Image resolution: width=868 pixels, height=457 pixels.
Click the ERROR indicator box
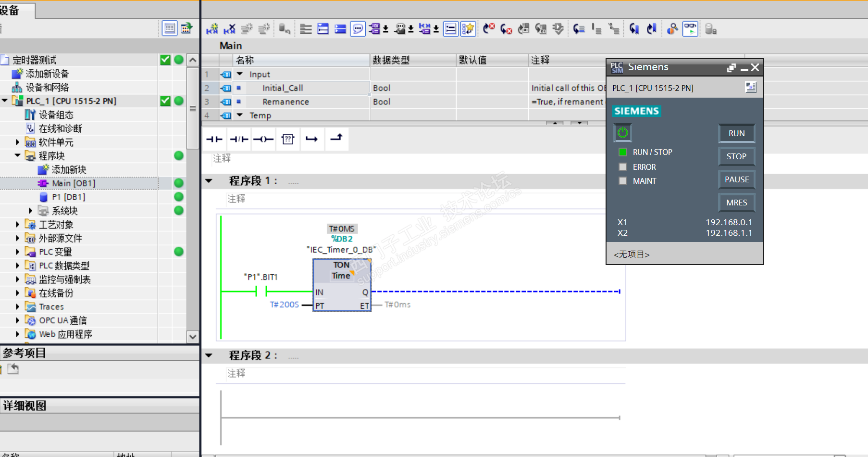[623, 167]
